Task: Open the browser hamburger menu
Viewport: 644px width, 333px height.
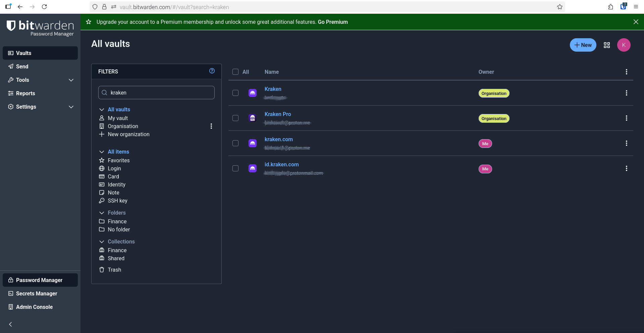Action: pyautogui.click(x=636, y=7)
